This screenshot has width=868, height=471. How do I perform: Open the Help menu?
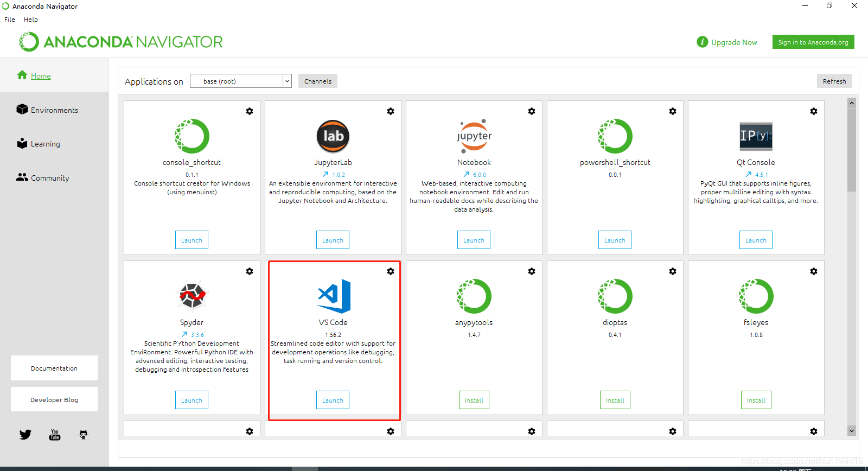click(31, 20)
